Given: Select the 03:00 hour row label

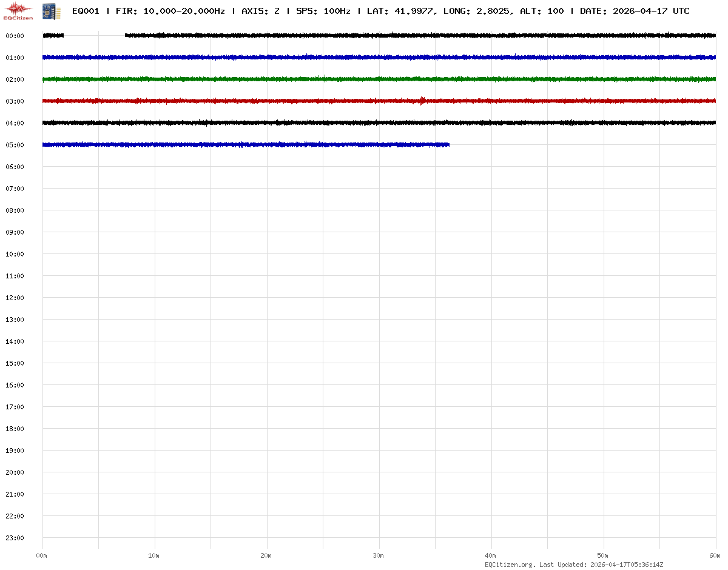Looking at the screenshot, I should (15, 101).
